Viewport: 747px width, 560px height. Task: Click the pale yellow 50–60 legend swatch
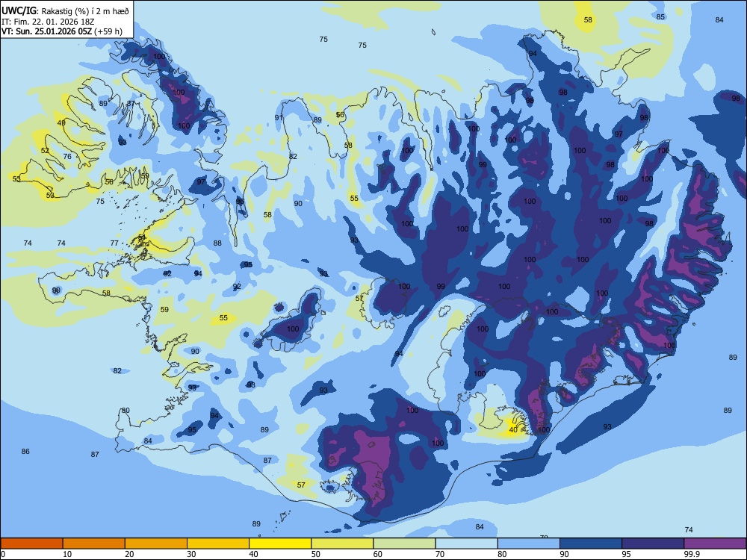click(342, 544)
